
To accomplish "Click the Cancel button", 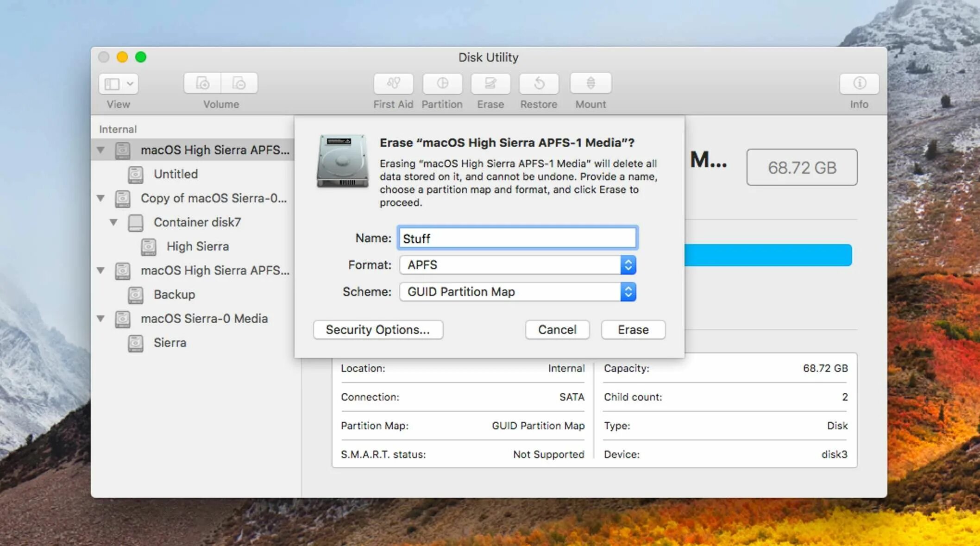I will [x=557, y=330].
